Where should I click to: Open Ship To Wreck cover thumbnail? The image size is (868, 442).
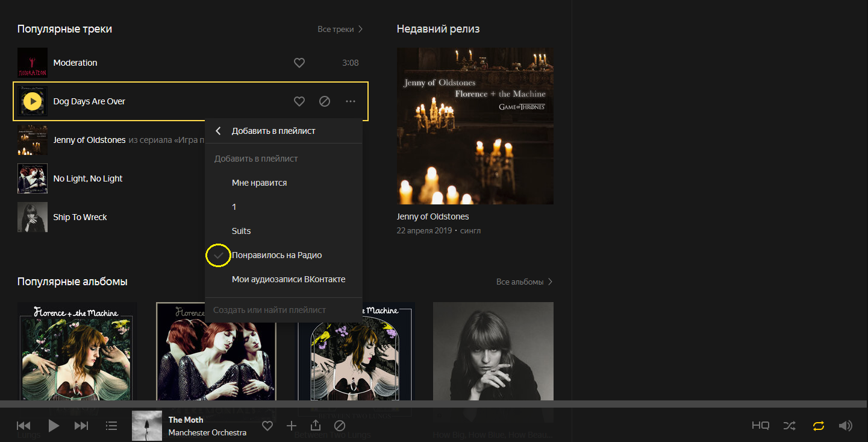[x=33, y=217]
